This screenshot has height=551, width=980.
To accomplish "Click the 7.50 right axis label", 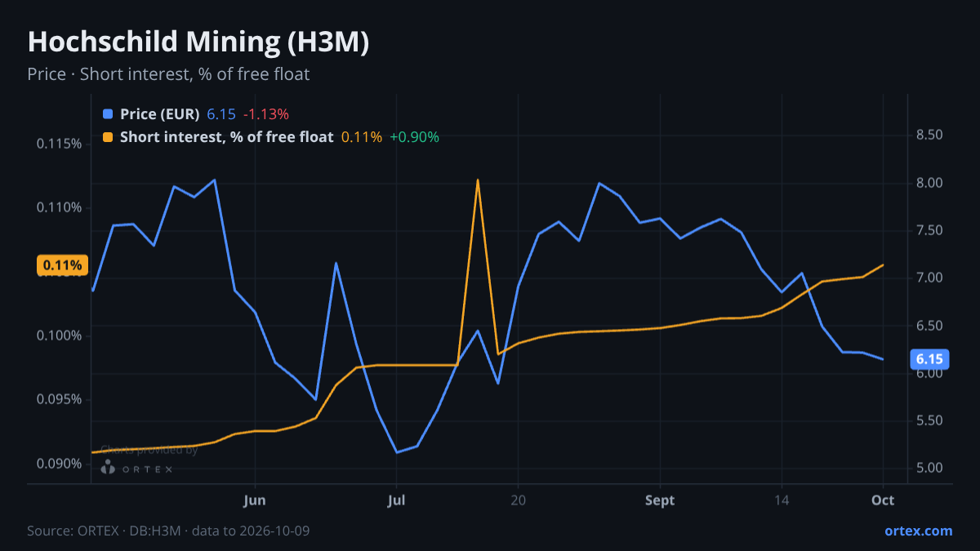I will point(930,230).
